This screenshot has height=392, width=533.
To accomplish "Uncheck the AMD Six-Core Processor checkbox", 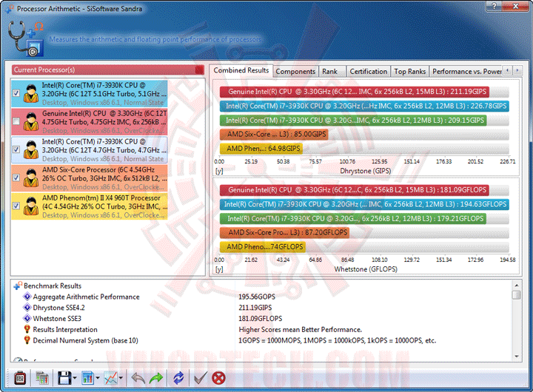I will point(16,178).
